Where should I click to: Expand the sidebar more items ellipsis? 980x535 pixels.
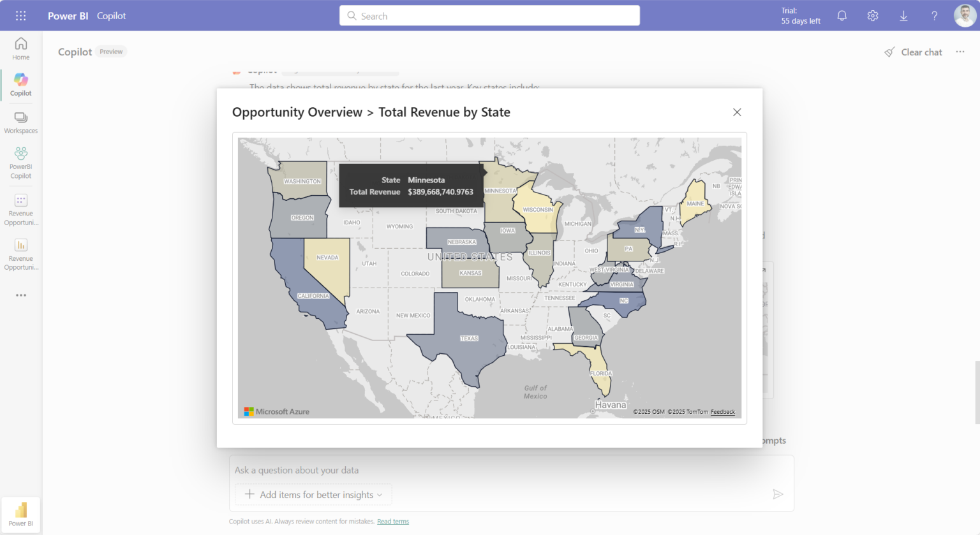(21, 295)
